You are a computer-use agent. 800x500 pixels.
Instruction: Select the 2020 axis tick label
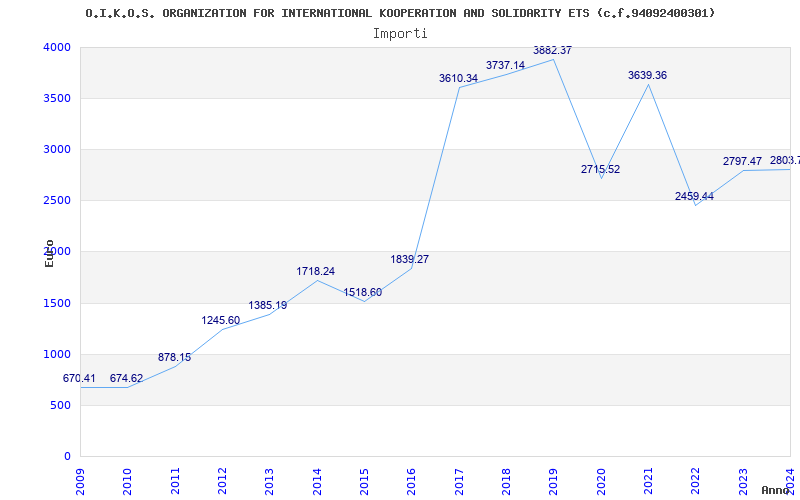[x=601, y=482]
